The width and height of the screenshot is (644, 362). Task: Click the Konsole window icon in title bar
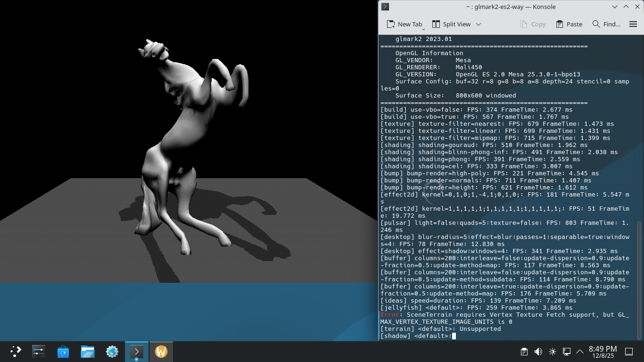tap(385, 7)
